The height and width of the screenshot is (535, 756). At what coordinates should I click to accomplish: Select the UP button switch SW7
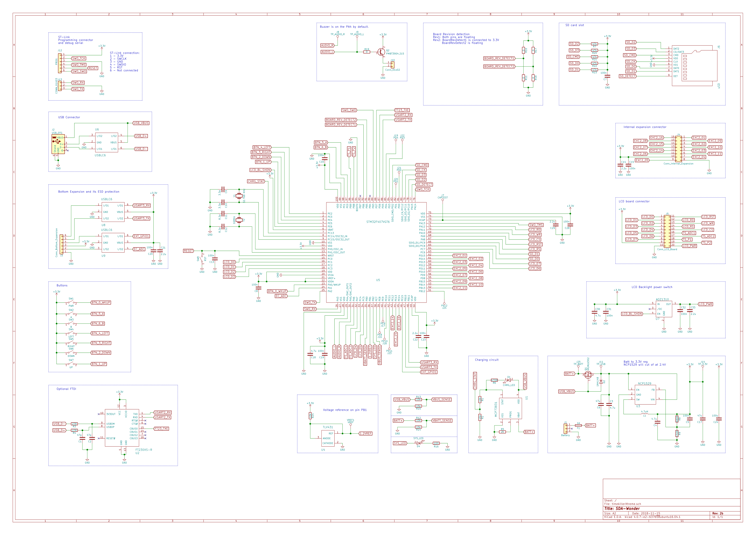(x=71, y=364)
